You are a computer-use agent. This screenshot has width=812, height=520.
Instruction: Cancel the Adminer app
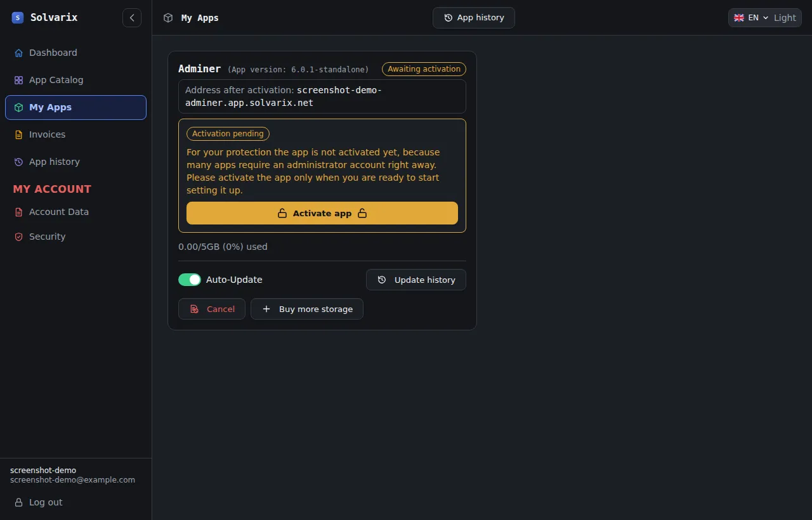[212, 309]
